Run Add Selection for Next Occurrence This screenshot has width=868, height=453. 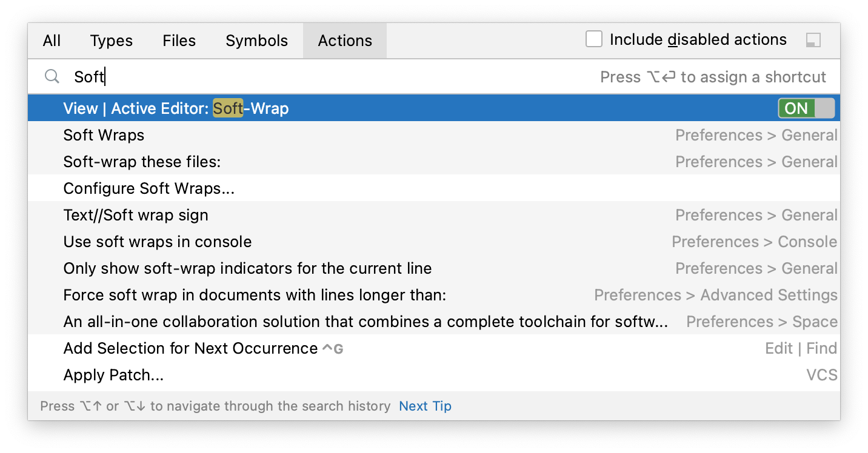[x=190, y=348]
